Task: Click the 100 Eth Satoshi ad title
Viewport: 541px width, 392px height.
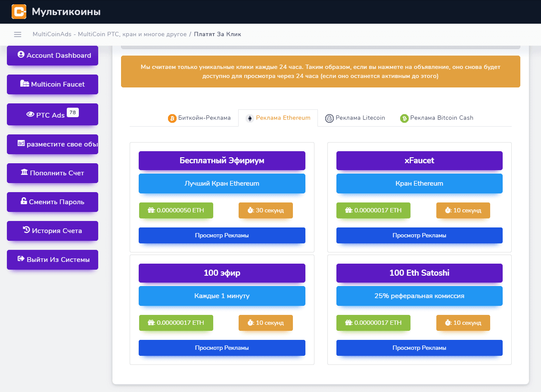Action: coord(419,273)
